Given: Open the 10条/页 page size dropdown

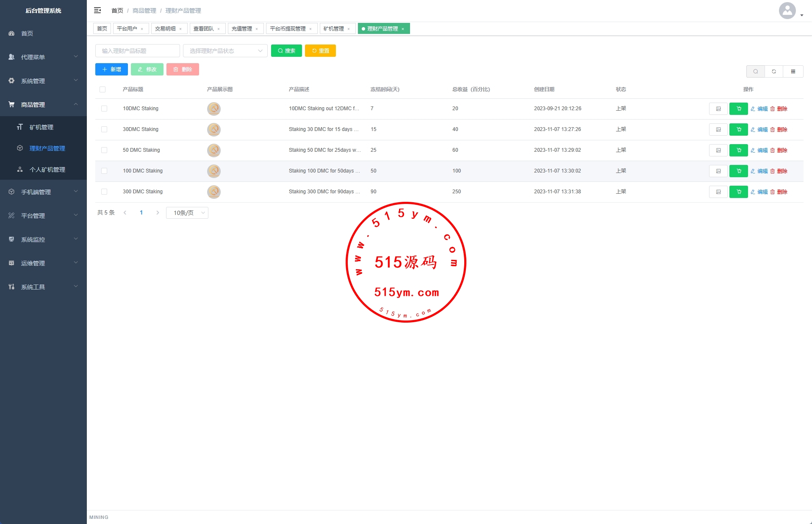Looking at the screenshot, I should pyautogui.click(x=187, y=213).
